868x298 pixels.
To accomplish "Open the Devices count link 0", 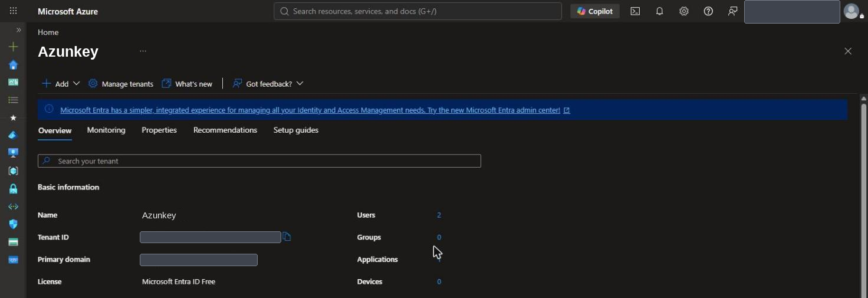I will (439, 282).
